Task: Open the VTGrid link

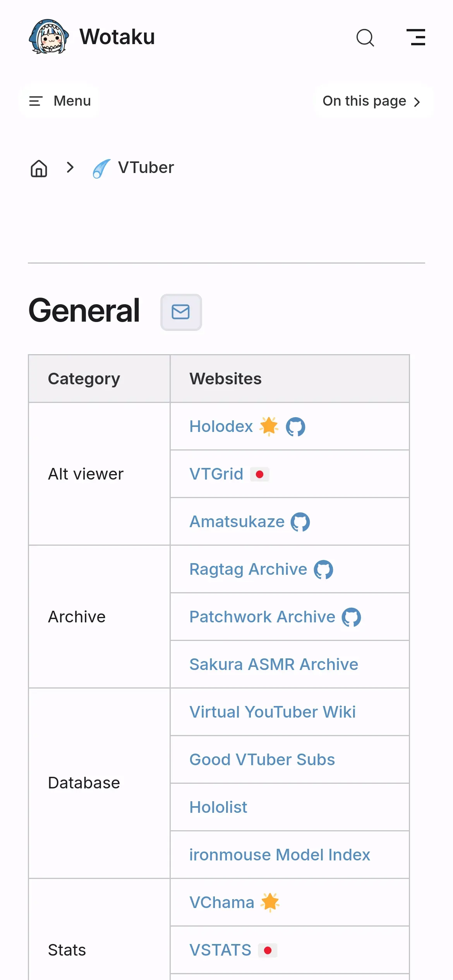Action: tap(216, 474)
